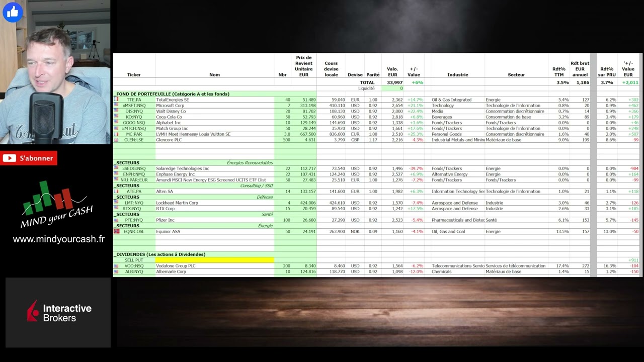Select the Cours devise locale header
Image resolution: width=644 pixels, height=362 pixels.
[331, 69]
